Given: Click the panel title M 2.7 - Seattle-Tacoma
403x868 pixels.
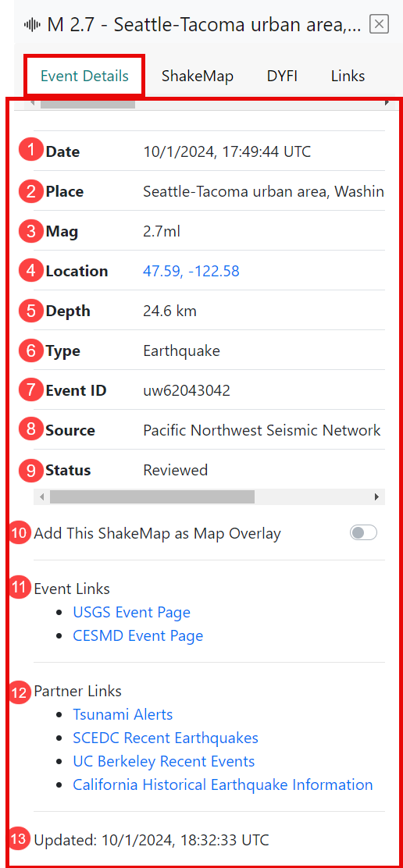Looking at the screenshot, I should 205,24.
